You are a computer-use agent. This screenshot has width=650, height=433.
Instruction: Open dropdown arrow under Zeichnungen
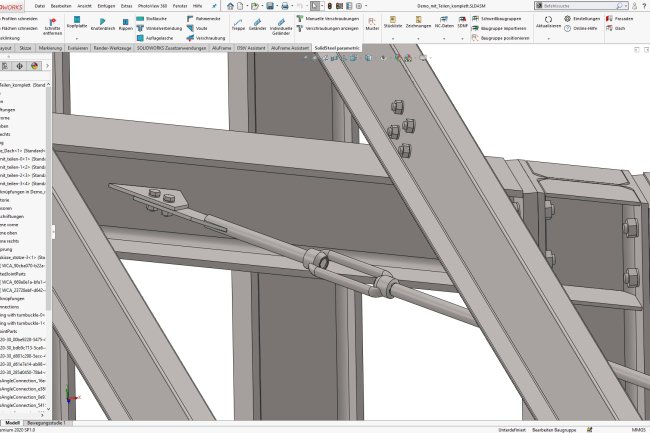(418, 39)
